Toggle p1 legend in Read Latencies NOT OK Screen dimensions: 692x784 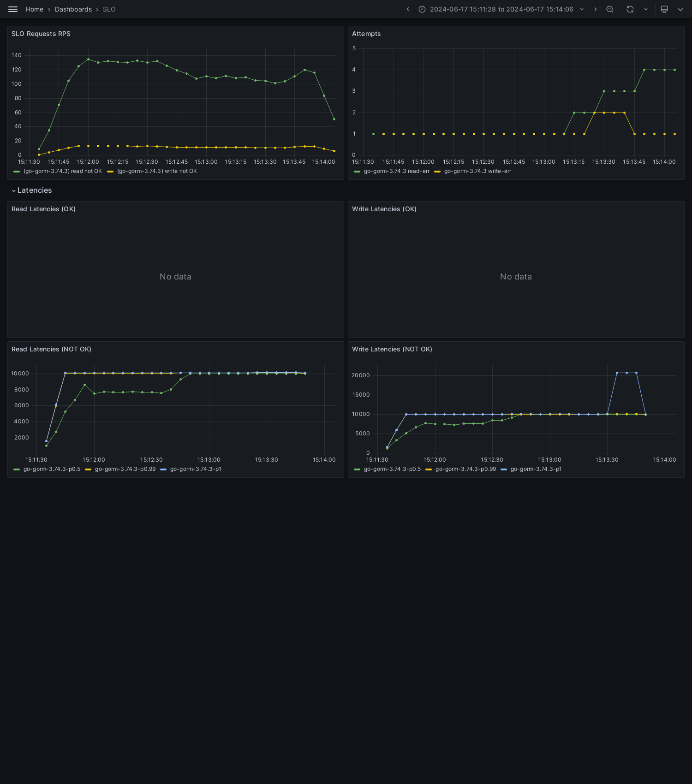click(196, 469)
